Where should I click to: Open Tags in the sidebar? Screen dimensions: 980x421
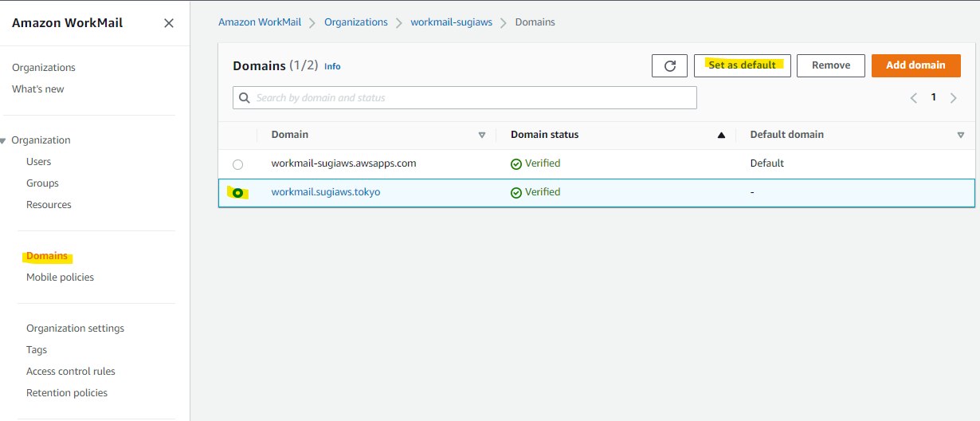[37, 350]
